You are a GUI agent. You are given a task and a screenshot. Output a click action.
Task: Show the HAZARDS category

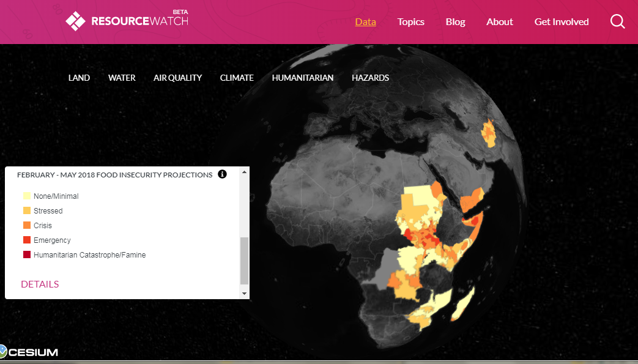coord(370,78)
